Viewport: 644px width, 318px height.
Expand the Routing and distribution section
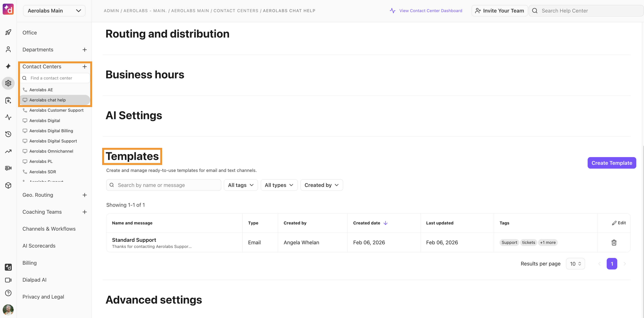(167, 34)
